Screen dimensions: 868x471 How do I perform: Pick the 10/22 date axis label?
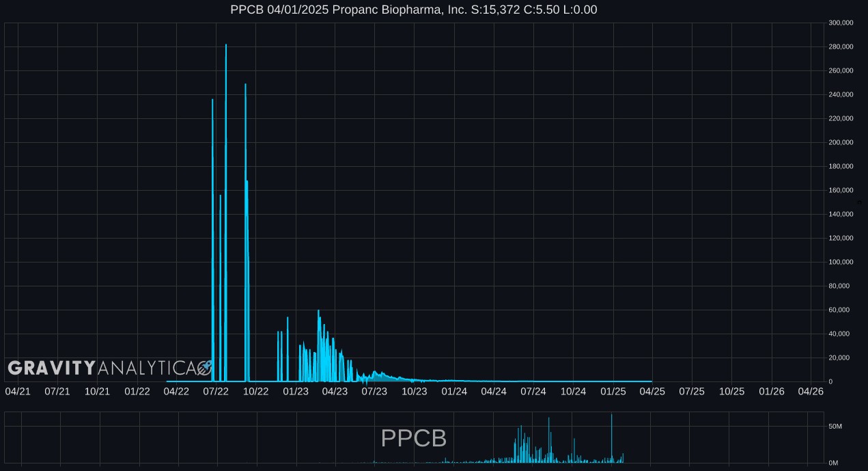pyautogui.click(x=255, y=391)
